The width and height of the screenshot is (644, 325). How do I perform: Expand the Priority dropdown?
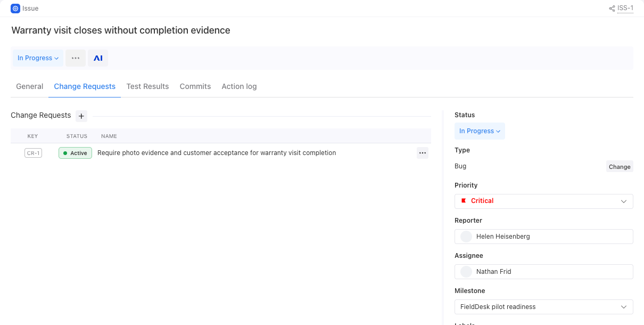(544, 201)
